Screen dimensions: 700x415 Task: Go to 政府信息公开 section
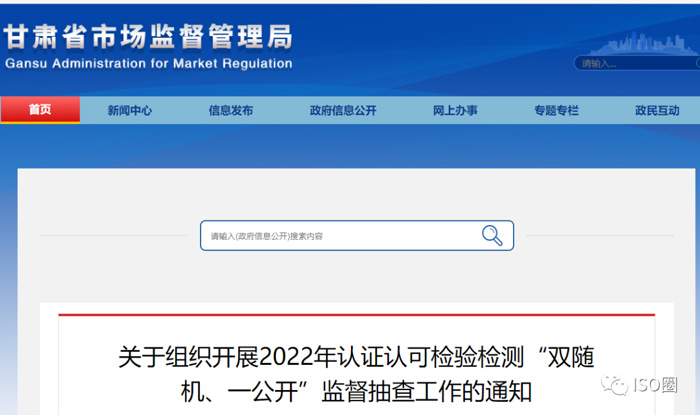pos(343,110)
